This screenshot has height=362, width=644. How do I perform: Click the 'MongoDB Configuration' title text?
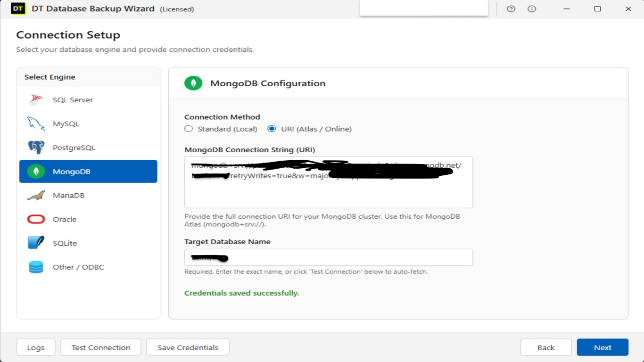(x=268, y=83)
